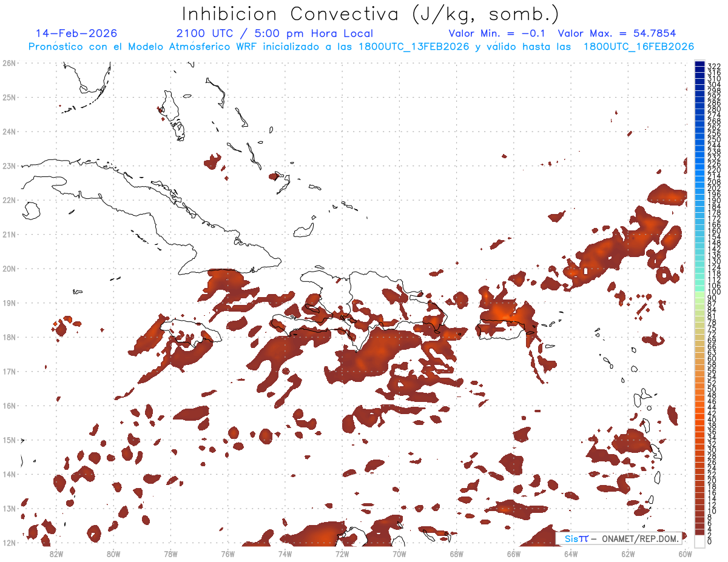The height and width of the screenshot is (562, 728).
Task: Click the 78W longitude label
Action: pos(170,554)
